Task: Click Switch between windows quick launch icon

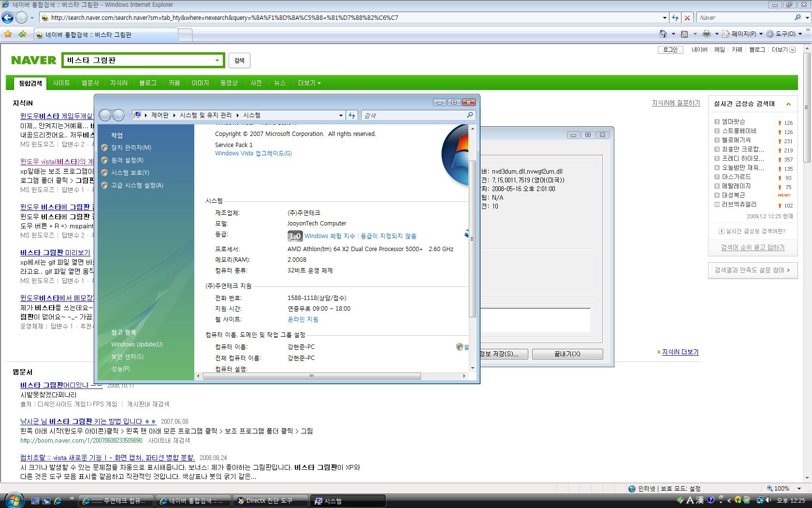Action: point(46,501)
